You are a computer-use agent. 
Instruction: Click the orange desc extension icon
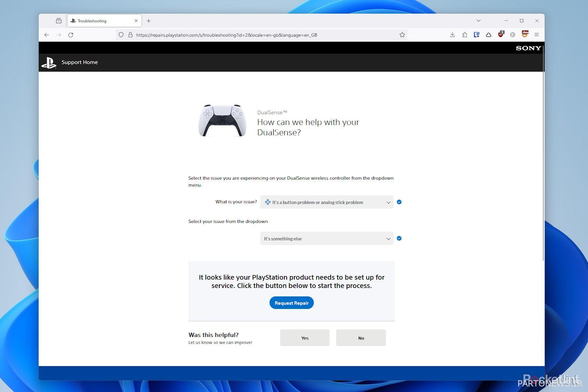click(x=525, y=34)
